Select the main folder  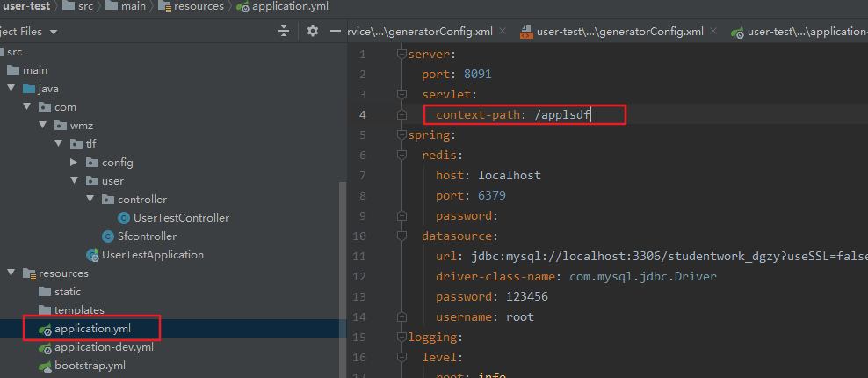35,70
